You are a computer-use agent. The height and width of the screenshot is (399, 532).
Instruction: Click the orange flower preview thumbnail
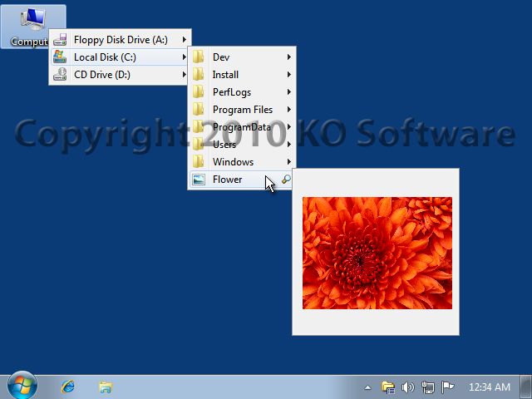377,253
